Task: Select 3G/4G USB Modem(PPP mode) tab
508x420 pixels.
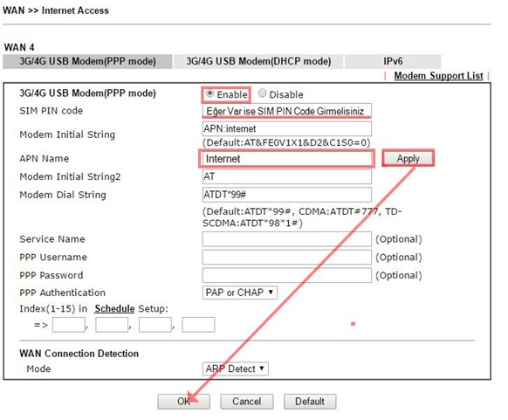Action: [x=87, y=61]
